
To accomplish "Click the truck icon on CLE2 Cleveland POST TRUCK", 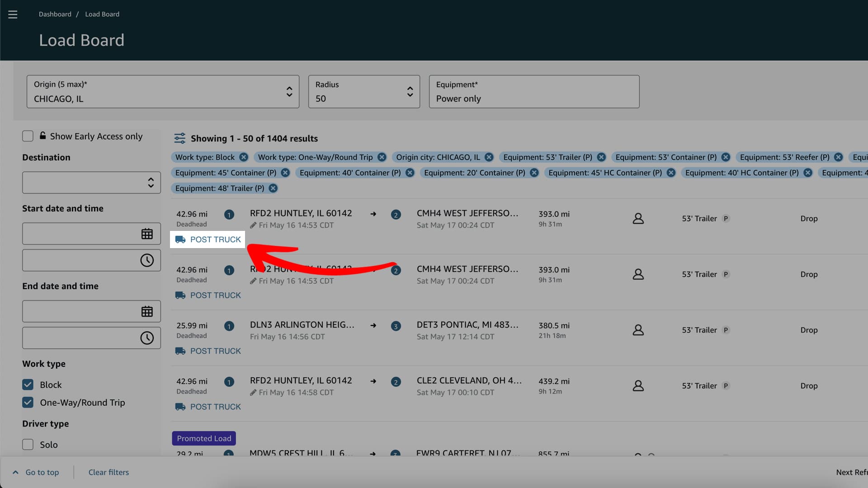I will [180, 407].
